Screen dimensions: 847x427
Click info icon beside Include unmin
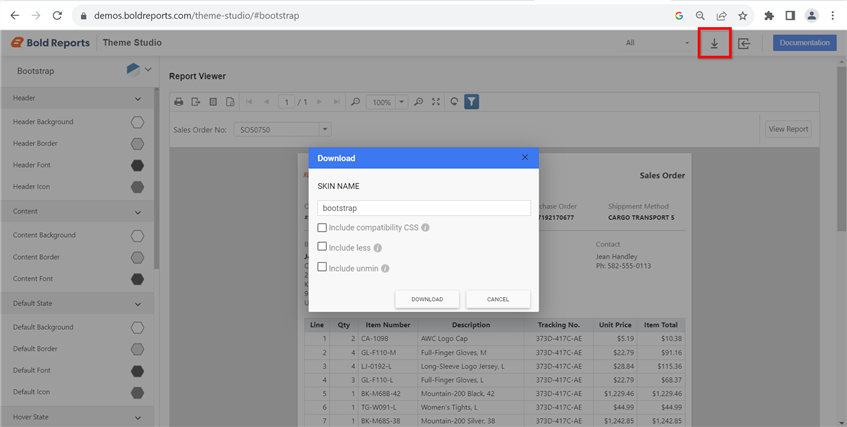(x=386, y=269)
